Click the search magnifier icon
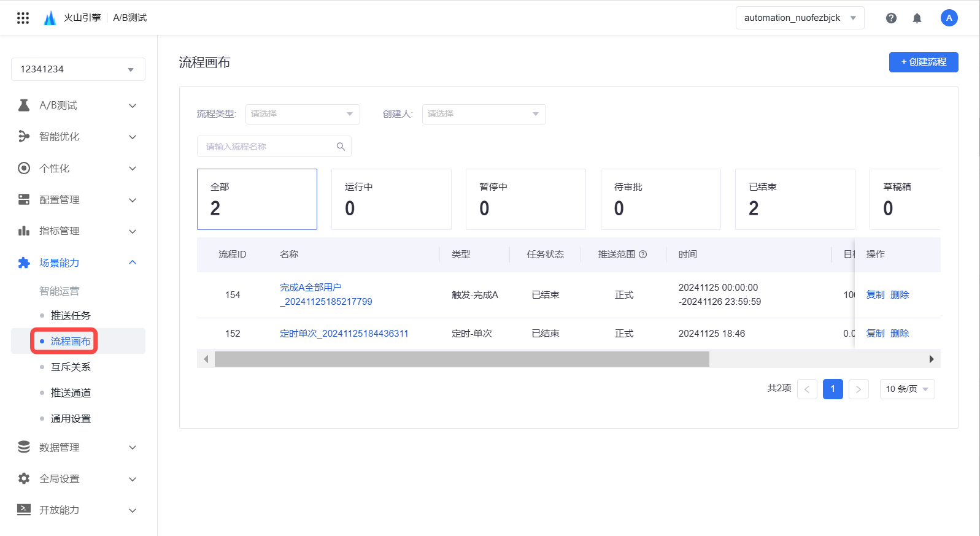The image size is (980, 536). pyautogui.click(x=341, y=147)
